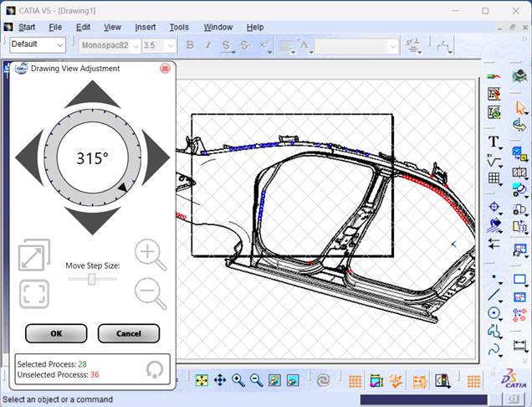
Task: Click the Zoom In toolbar icon
Action: (x=238, y=380)
